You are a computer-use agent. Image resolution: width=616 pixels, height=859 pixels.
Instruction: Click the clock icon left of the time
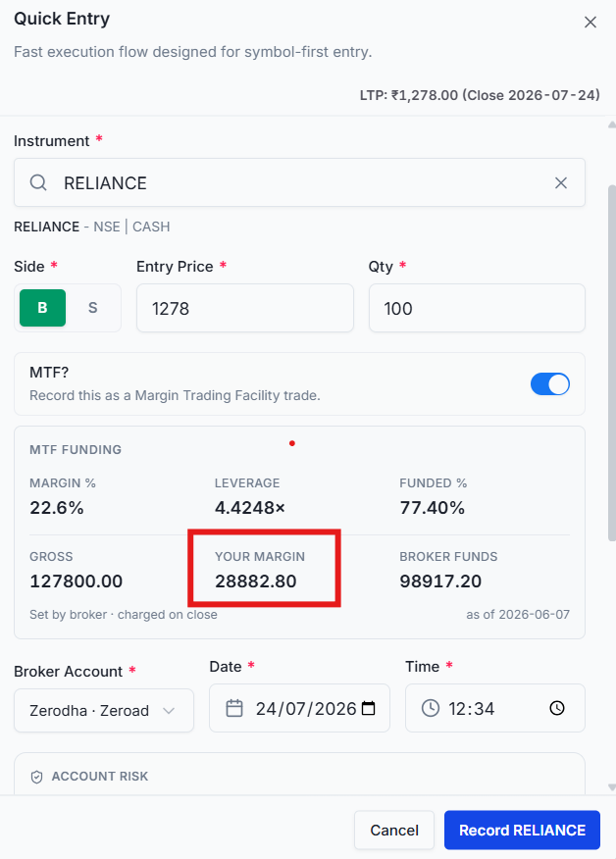pyautogui.click(x=431, y=708)
